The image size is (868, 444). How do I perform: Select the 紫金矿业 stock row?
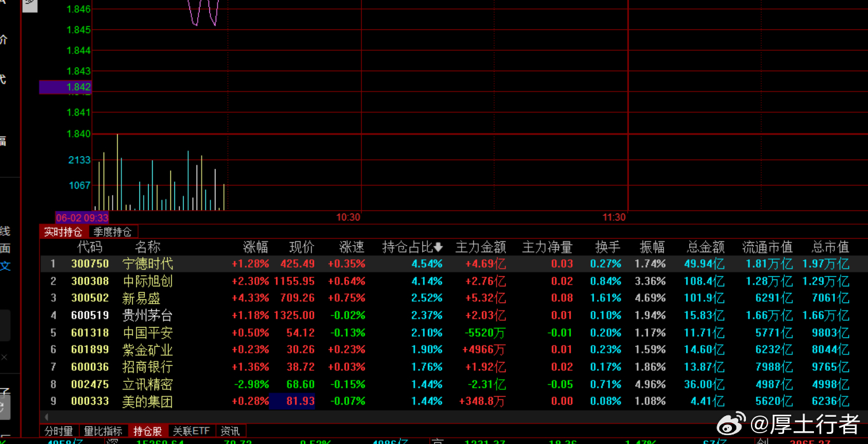(453, 350)
